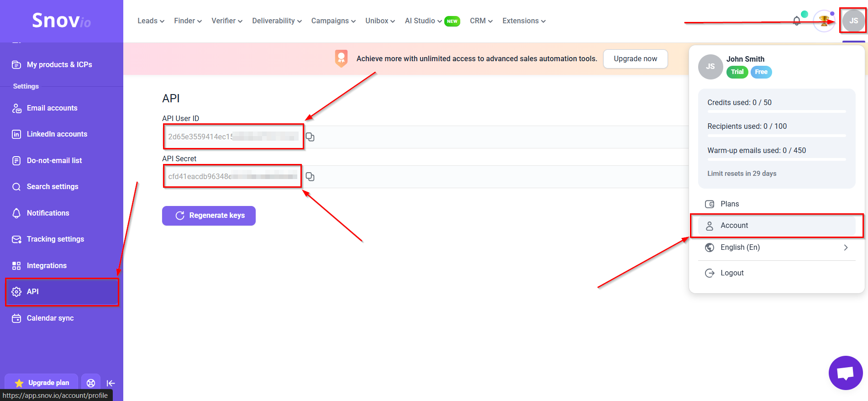
Task: Expand the Finder dropdown menu
Action: (188, 21)
